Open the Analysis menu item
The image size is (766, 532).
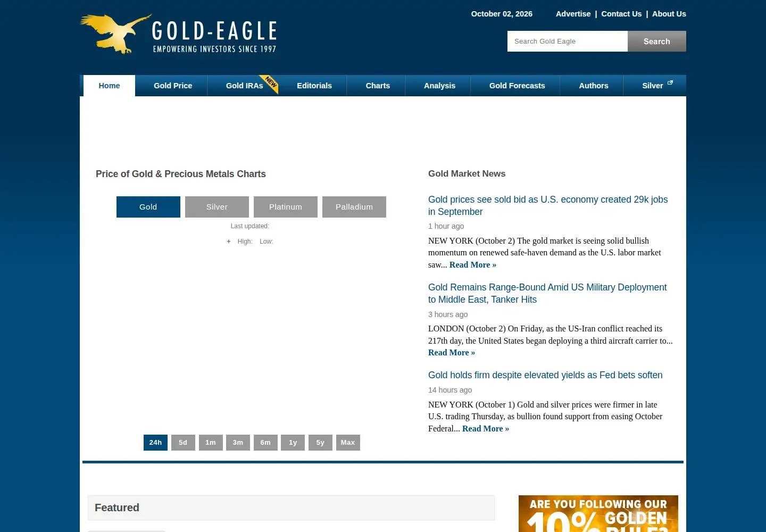point(439,86)
